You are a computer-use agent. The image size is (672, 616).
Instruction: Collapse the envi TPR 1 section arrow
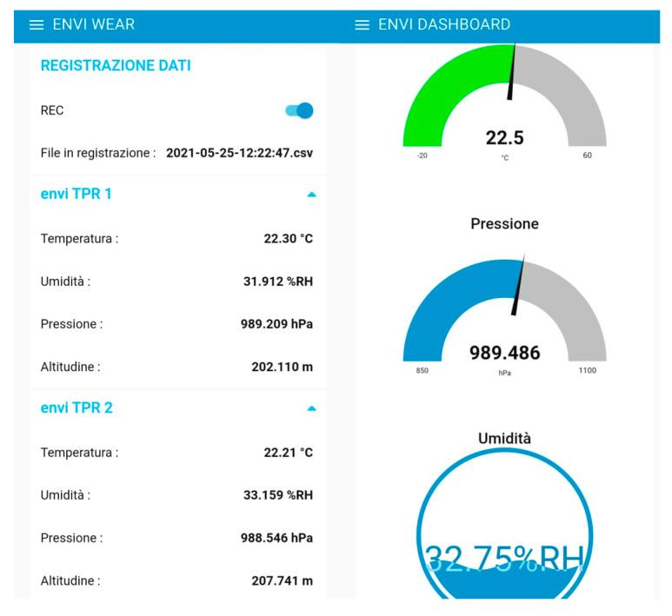coord(311,195)
